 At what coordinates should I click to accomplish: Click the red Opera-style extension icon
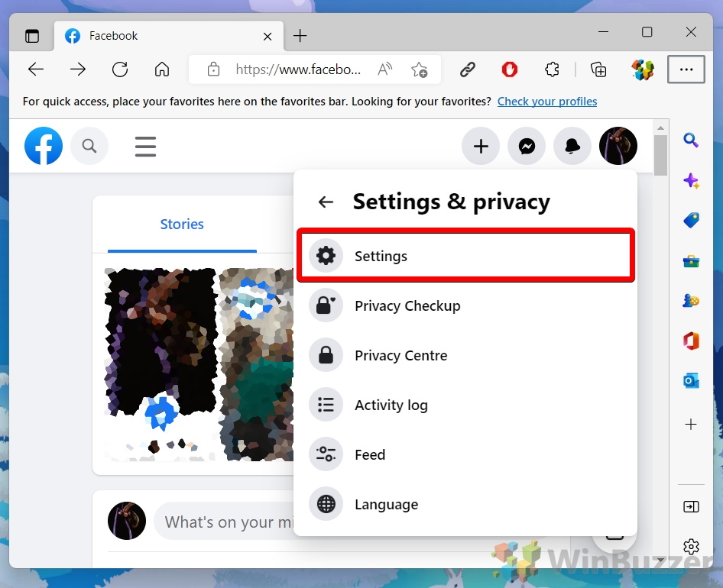(x=510, y=69)
